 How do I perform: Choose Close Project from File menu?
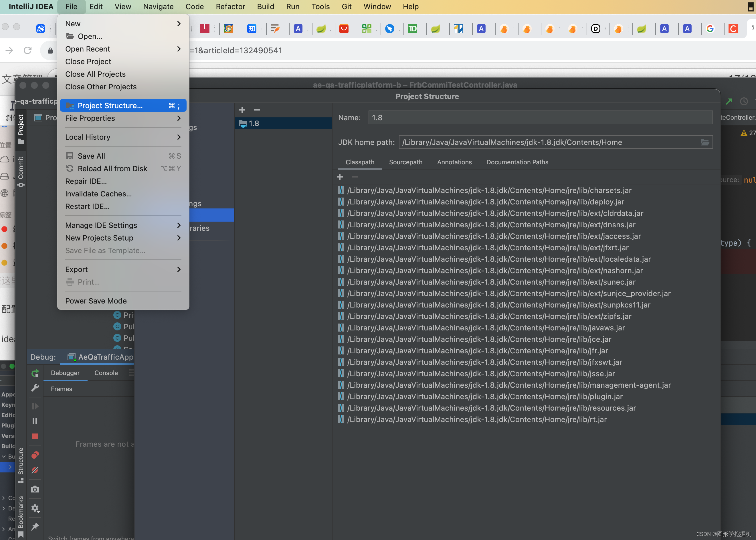[123, 62]
